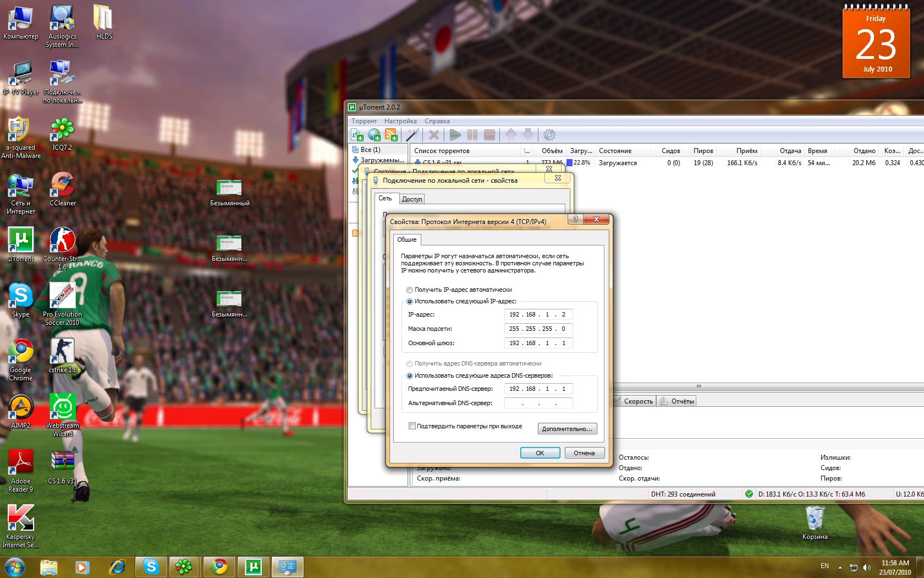
Task: Switch to Отчёты tab in µTorrent
Action: [677, 401]
